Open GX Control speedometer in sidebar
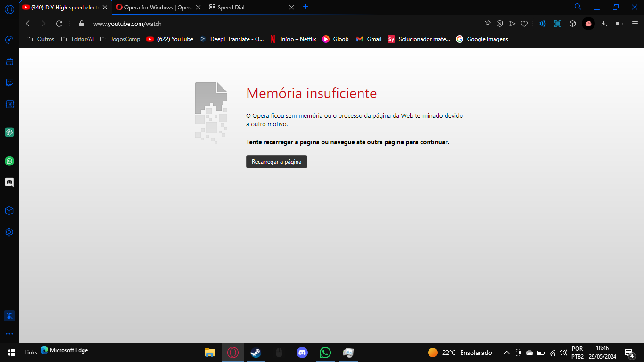644x362 pixels. (x=9, y=40)
